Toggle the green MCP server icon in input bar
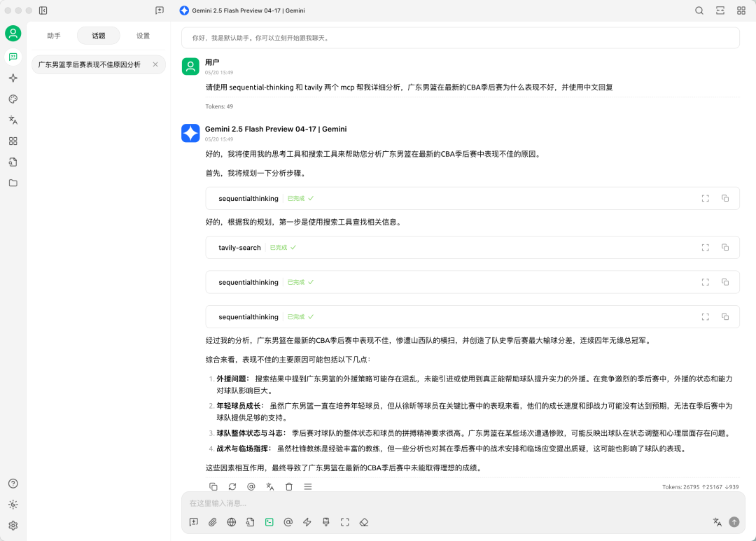 pos(269,522)
